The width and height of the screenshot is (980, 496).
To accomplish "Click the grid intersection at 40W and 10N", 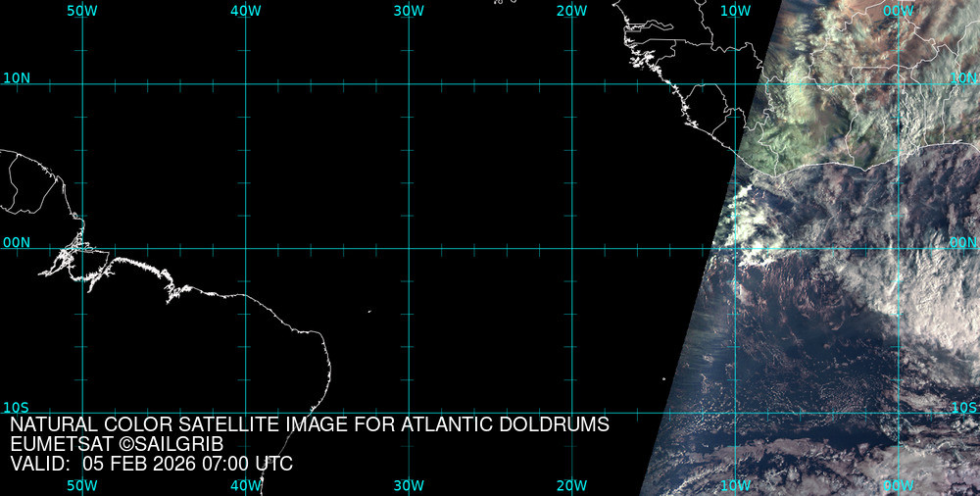I will click(245, 83).
